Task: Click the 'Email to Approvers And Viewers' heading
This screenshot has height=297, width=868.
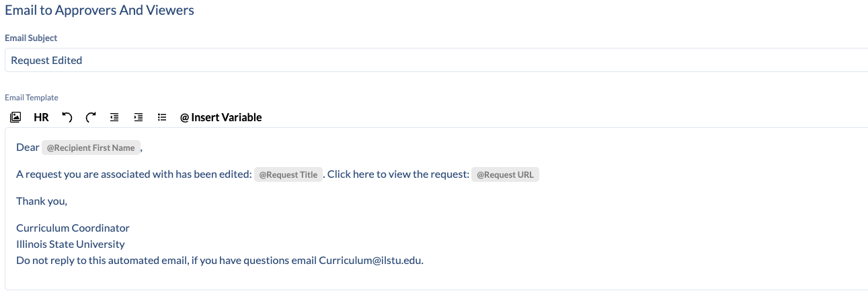Action: tap(100, 10)
